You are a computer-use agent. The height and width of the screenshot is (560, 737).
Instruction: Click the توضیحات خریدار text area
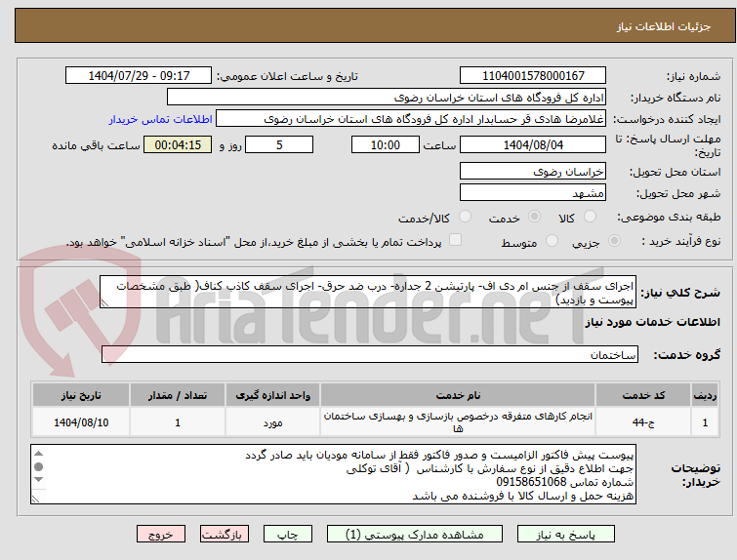tap(333, 474)
